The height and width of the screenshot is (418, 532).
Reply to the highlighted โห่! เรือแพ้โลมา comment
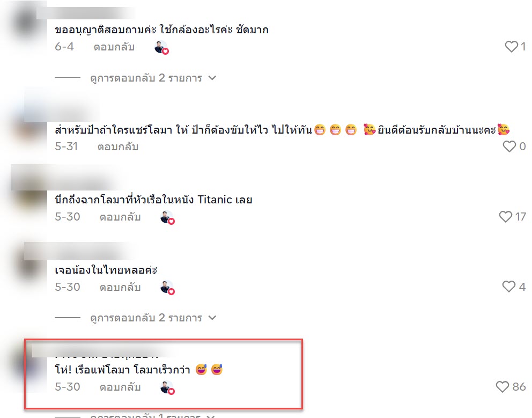(120, 387)
